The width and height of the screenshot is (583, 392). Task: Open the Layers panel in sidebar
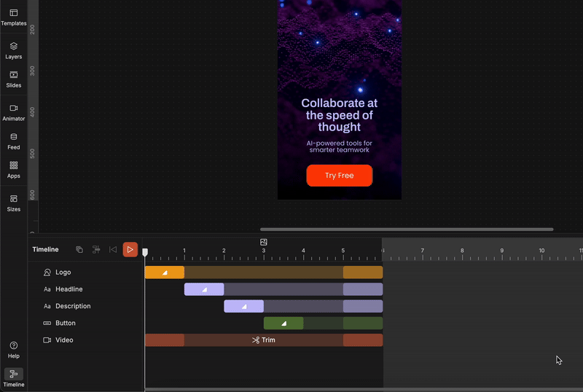coord(13,50)
